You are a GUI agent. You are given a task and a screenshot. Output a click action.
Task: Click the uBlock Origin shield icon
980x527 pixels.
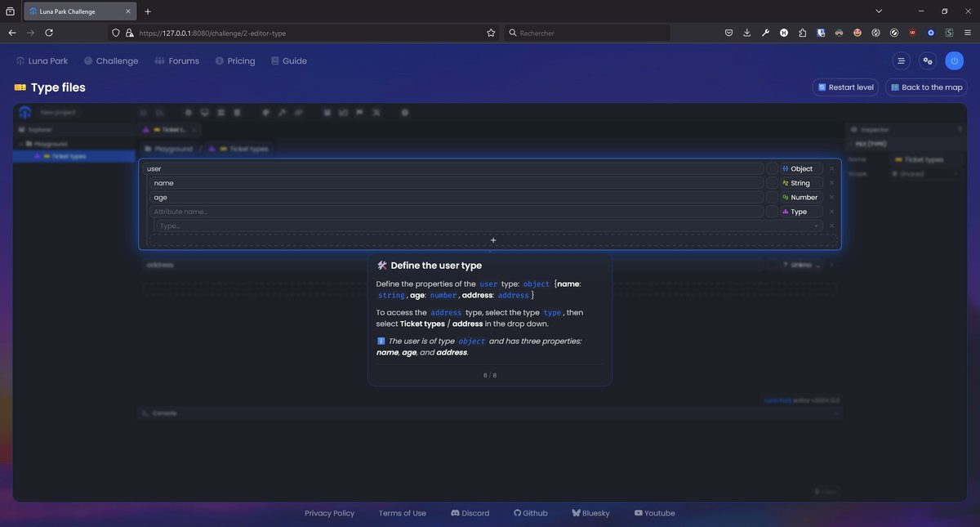coord(912,33)
